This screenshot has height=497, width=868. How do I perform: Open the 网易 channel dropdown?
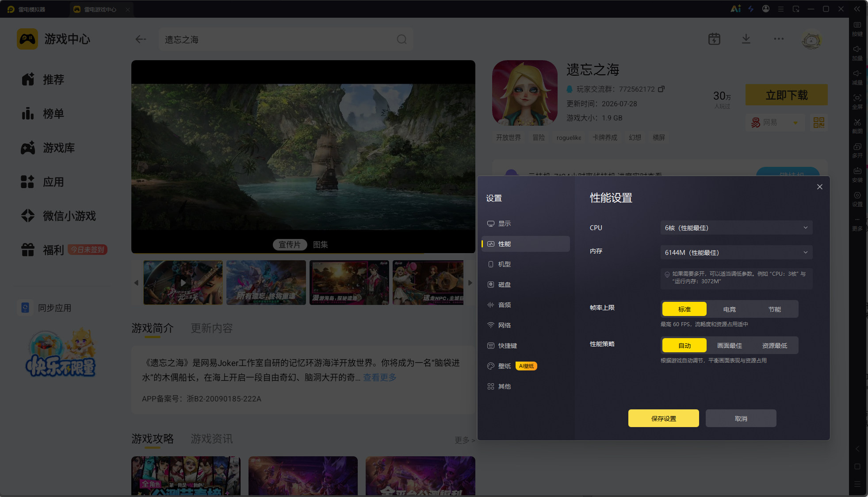pyautogui.click(x=775, y=123)
